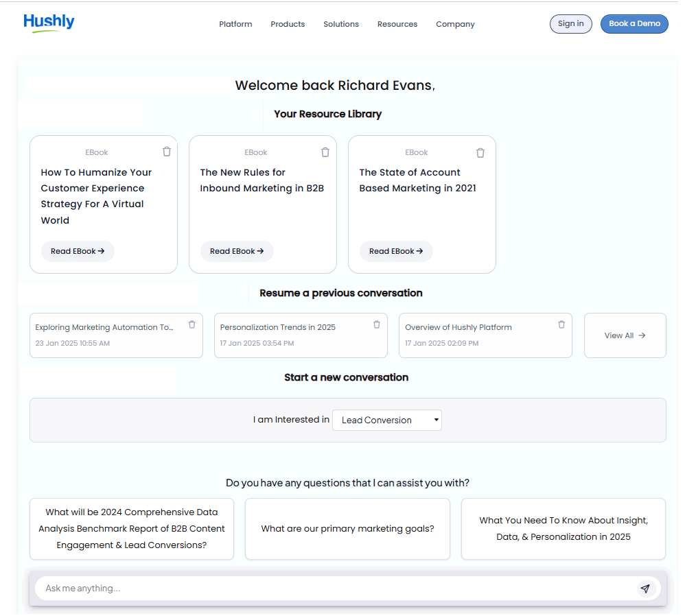Select the primary marketing goals question
Viewport: 698px width, 616px height.
click(348, 529)
